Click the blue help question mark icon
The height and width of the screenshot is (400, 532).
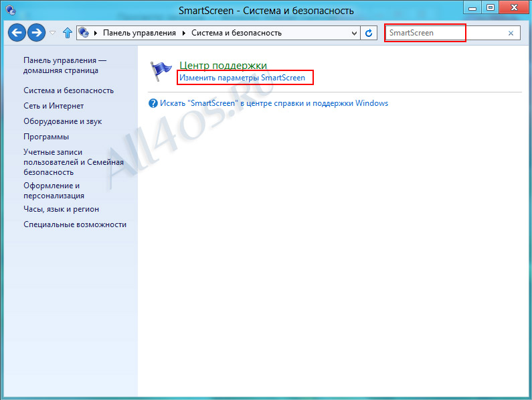153,103
